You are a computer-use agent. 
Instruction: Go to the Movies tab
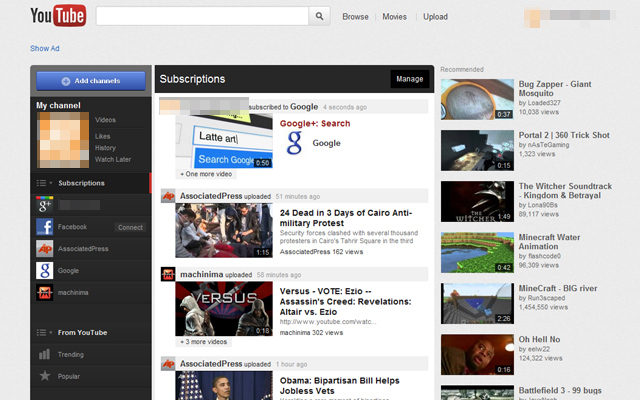coord(394,17)
